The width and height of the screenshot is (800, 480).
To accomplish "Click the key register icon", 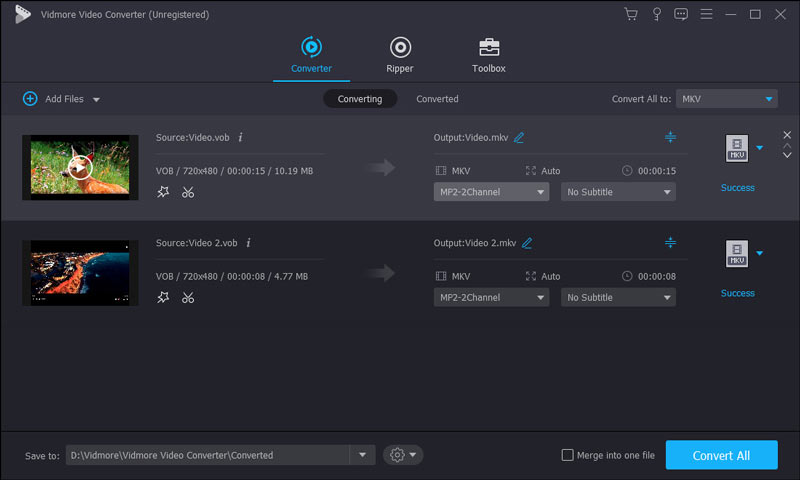I will coord(656,14).
